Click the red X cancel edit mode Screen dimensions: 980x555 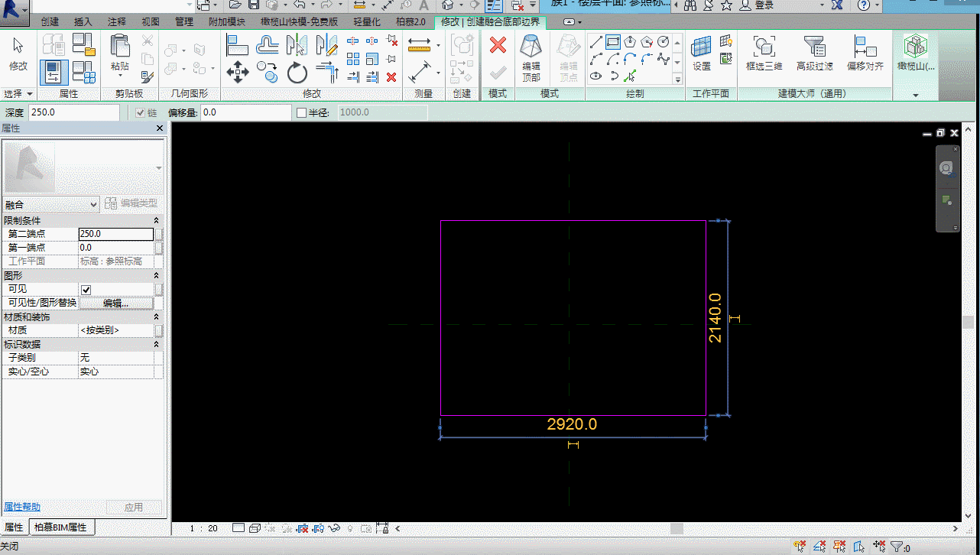498,45
